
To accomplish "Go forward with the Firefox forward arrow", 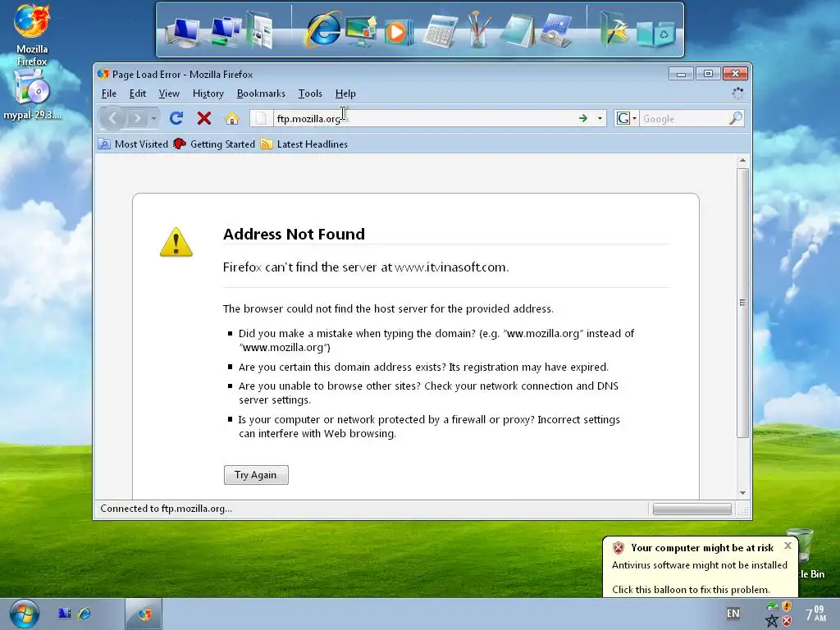I will coord(137,118).
